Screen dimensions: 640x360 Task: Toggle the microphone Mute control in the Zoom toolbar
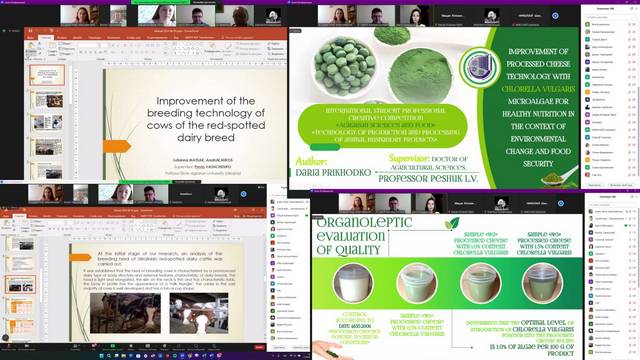point(9,347)
